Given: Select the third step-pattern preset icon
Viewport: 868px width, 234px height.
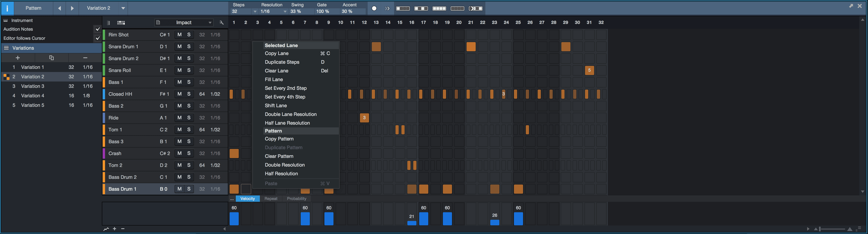Looking at the screenshot, I should pos(439,9).
